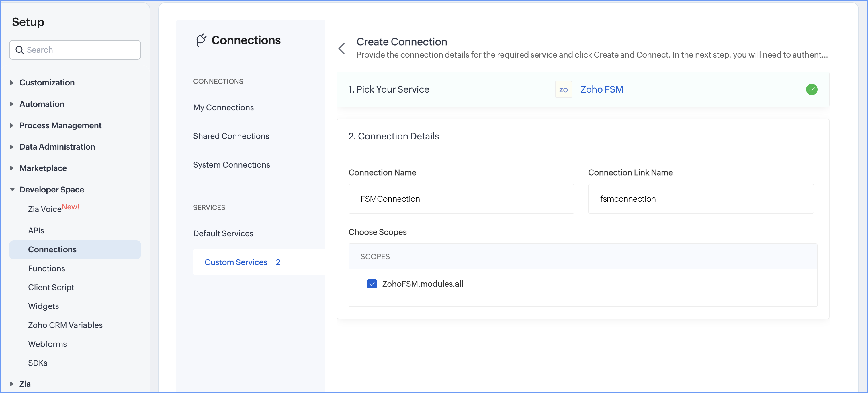868x393 pixels.
Task: Open Zia Voice under Developer Space
Action: pos(45,209)
